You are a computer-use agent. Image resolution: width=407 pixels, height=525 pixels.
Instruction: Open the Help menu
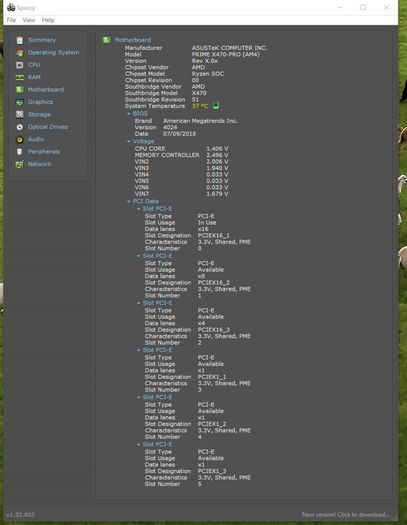tap(48, 20)
